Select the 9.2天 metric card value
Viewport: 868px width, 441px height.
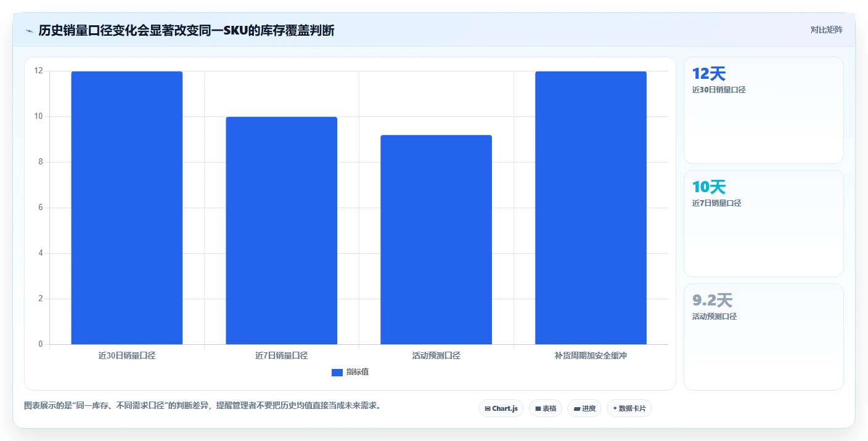click(712, 301)
